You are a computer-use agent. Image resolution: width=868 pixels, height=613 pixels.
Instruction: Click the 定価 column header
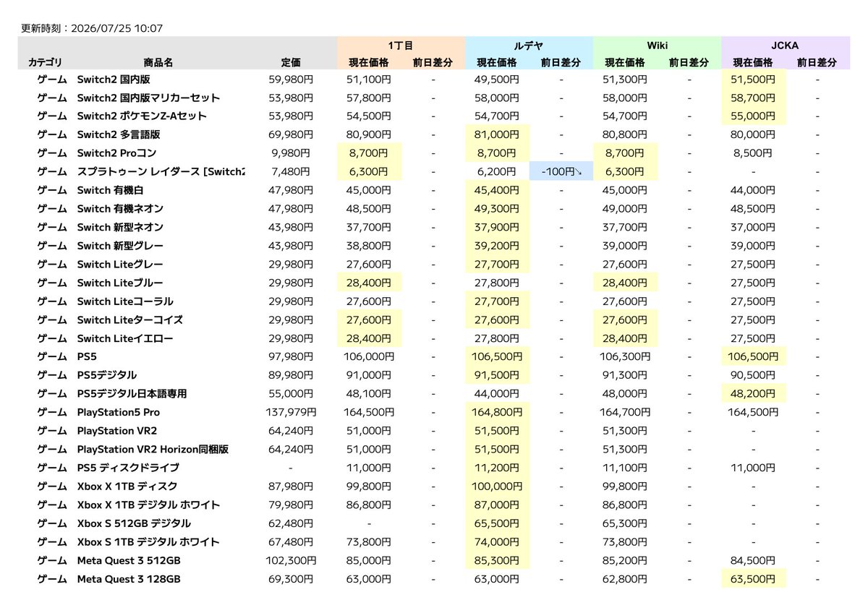[x=291, y=63]
